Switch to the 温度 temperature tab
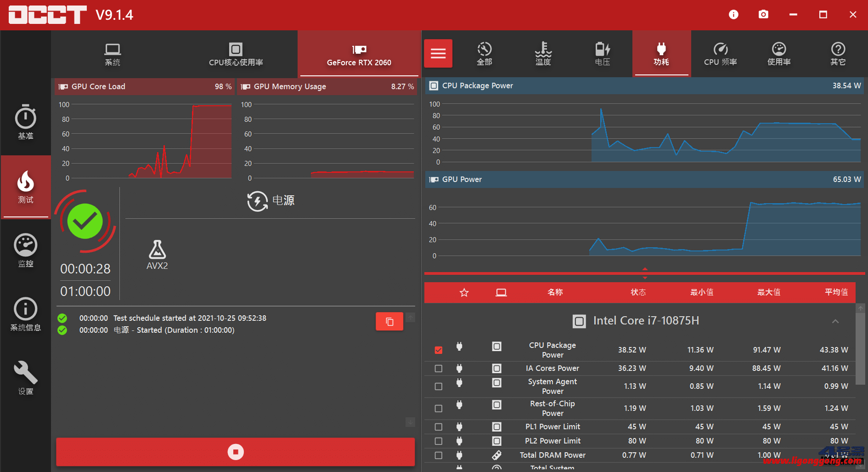The image size is (868, 472). point(543,54)
